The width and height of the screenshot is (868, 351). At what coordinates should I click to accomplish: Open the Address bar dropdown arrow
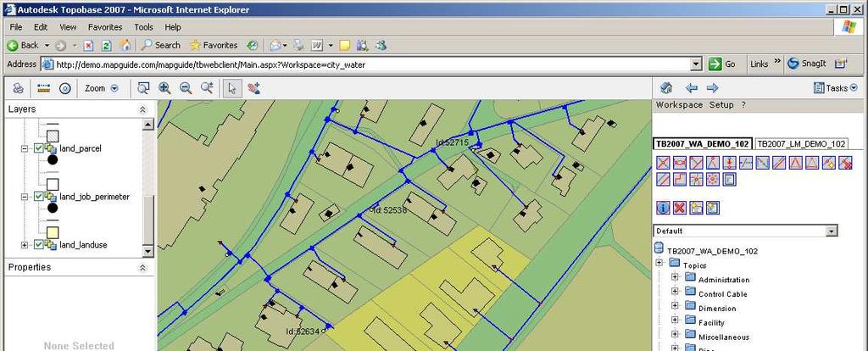click(x=697, y=64)
